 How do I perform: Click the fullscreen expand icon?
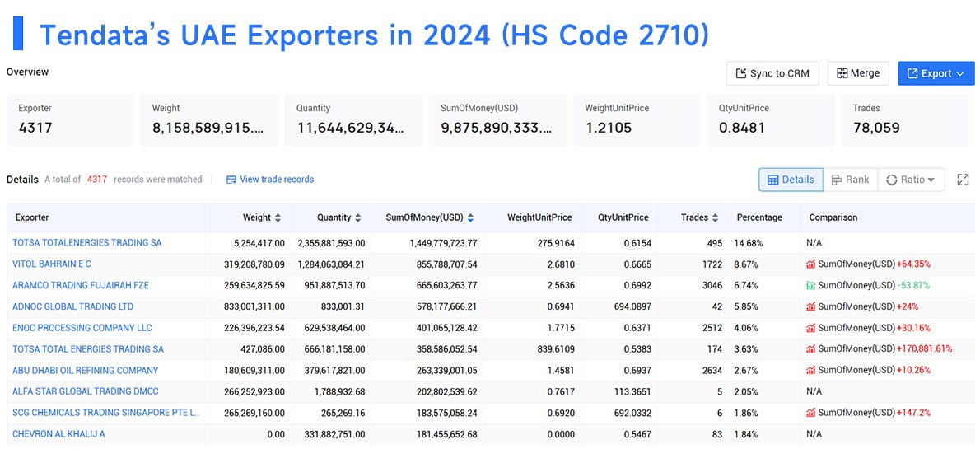pos(963,180)
